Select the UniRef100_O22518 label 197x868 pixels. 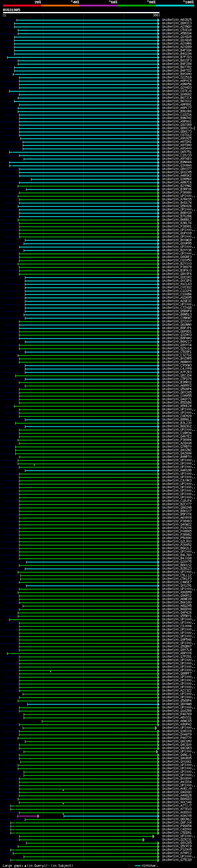[x=177, y=78]
